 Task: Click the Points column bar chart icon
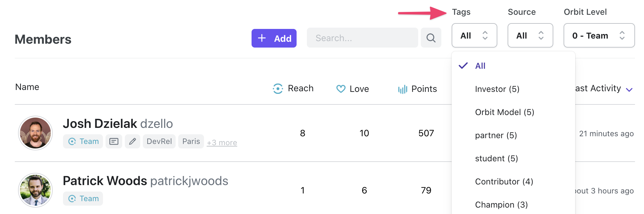(402, 89)
